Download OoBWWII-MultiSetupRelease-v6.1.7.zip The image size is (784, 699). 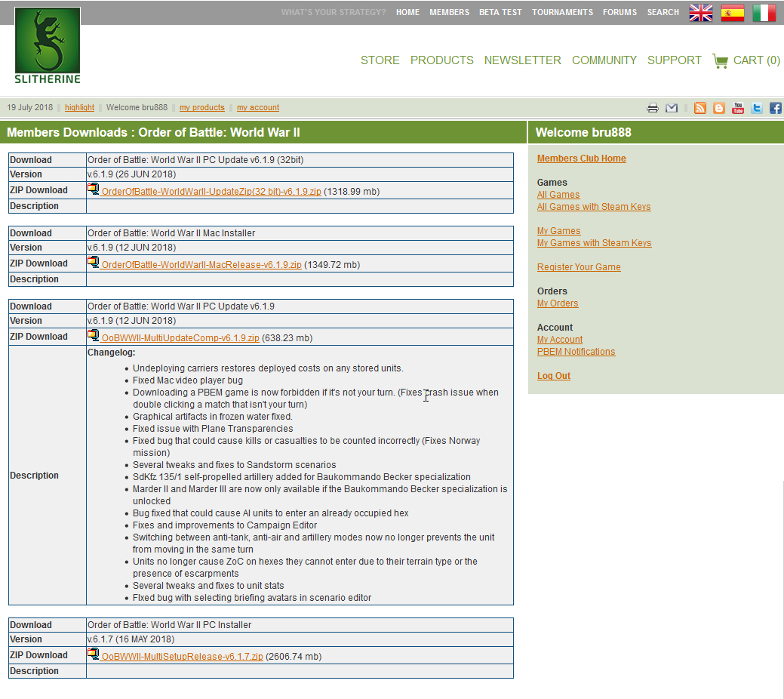pos(182,657)
